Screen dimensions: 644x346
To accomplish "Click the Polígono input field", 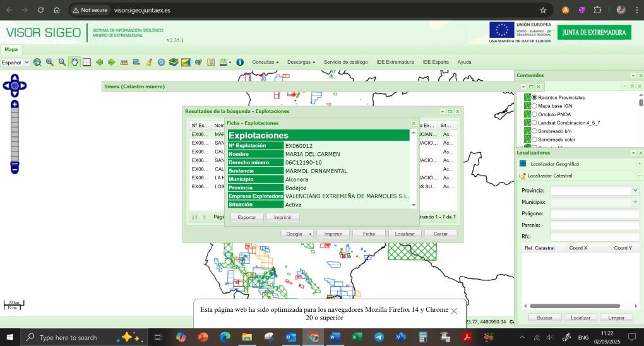I will pyautogui.click(x=595, y=213).
